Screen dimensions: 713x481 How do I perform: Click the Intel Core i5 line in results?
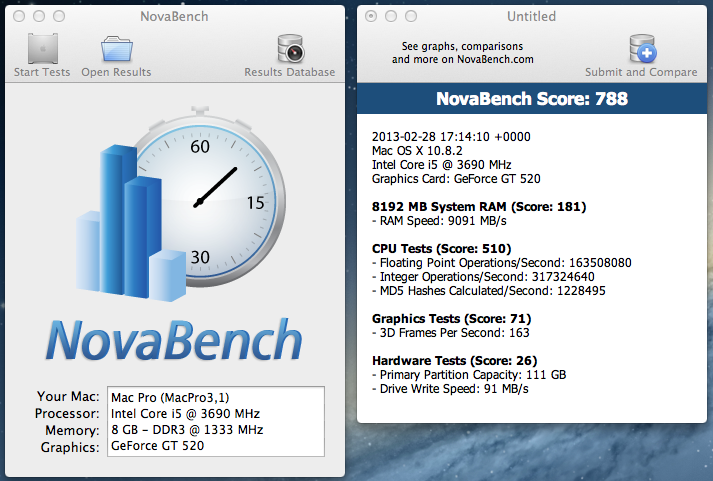coord(442,165)
